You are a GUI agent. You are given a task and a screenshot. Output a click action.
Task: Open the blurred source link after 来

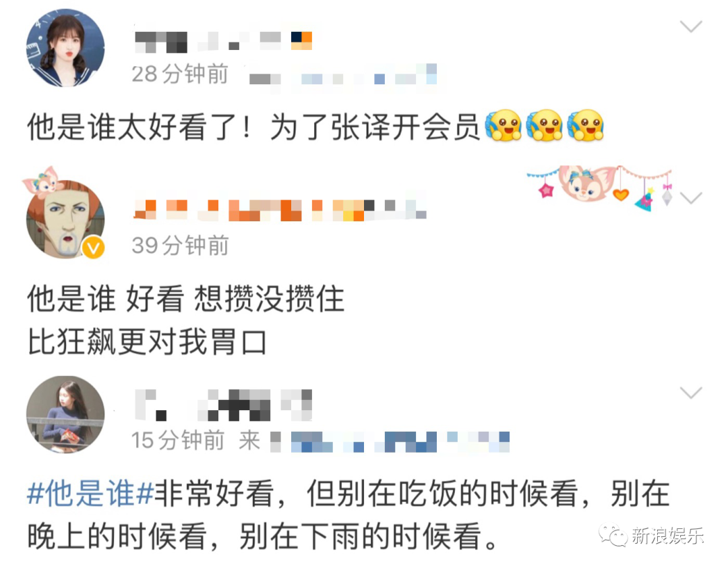tap(390, 442)
